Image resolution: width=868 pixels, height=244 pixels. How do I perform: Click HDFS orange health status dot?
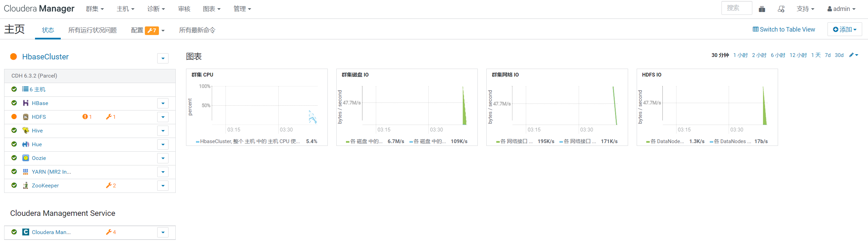coord(14,117)
